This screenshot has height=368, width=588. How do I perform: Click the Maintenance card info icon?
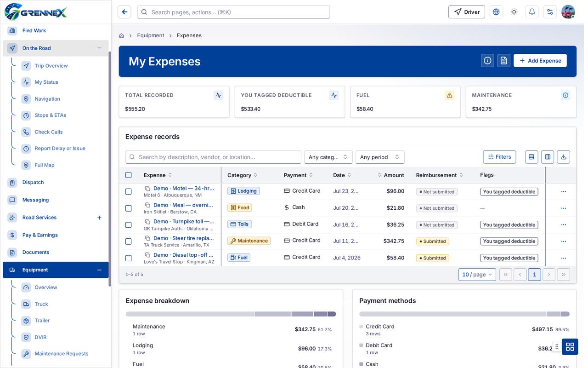point(565,95)
